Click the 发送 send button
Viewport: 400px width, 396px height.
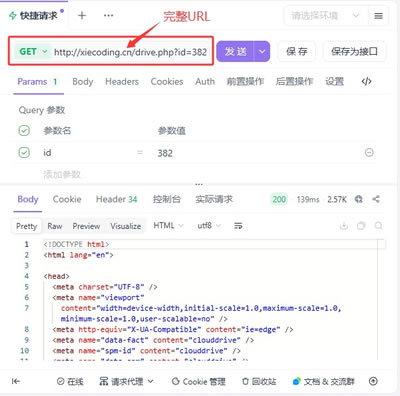pyautogui.click(x=235, y=52)
